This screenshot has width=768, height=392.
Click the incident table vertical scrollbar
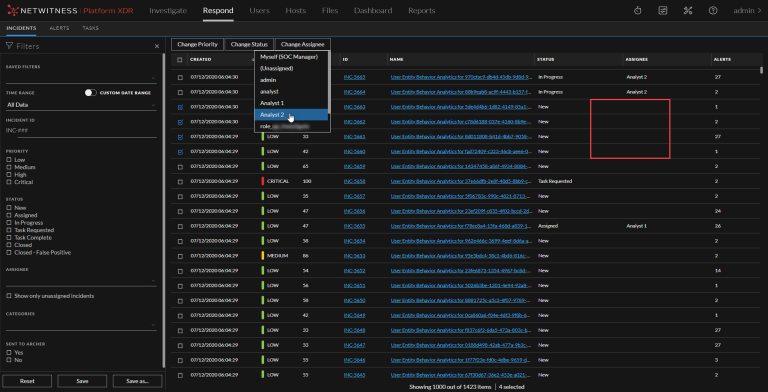pos(761,70)
